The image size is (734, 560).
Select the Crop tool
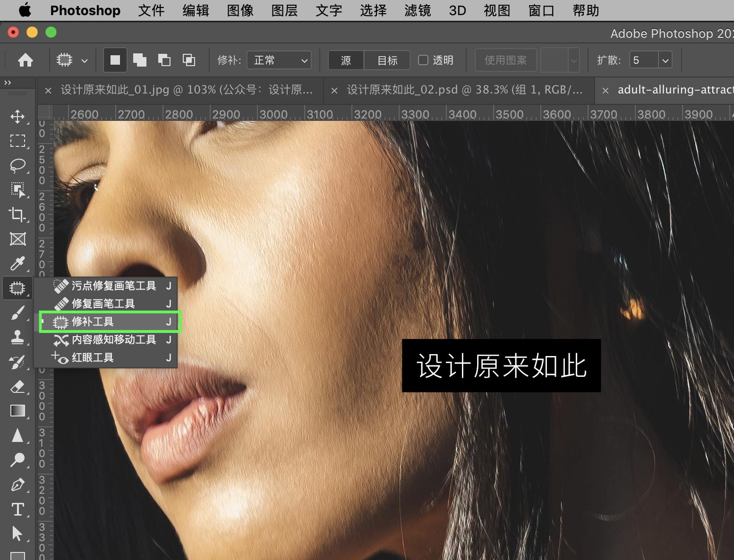coord(17,215)
